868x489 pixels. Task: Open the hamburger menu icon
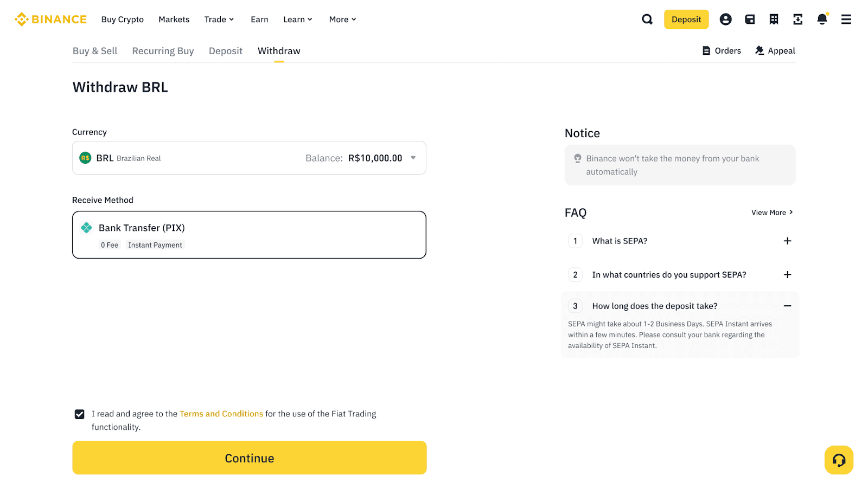pos(846,20)
